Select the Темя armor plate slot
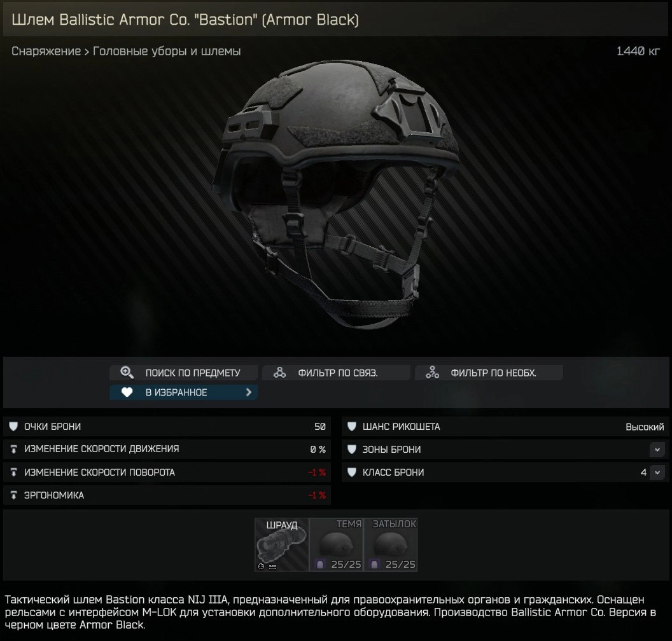 [337, 544]
